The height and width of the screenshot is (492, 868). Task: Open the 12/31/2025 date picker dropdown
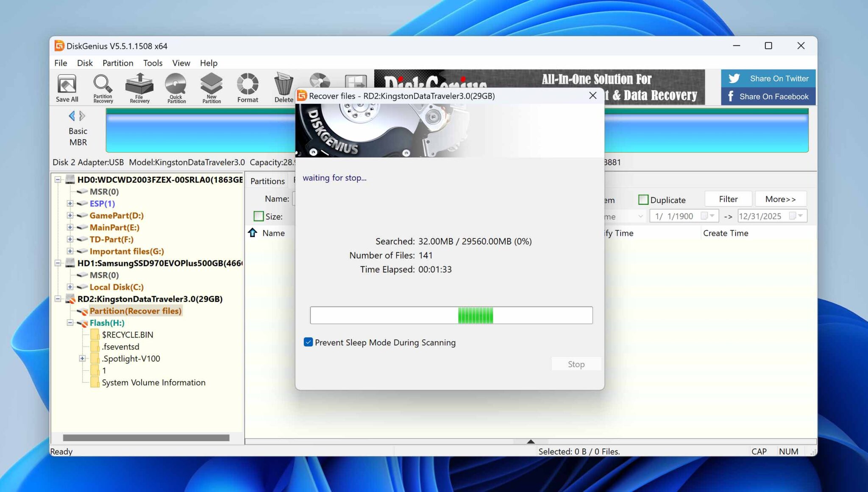pos(800,216)
